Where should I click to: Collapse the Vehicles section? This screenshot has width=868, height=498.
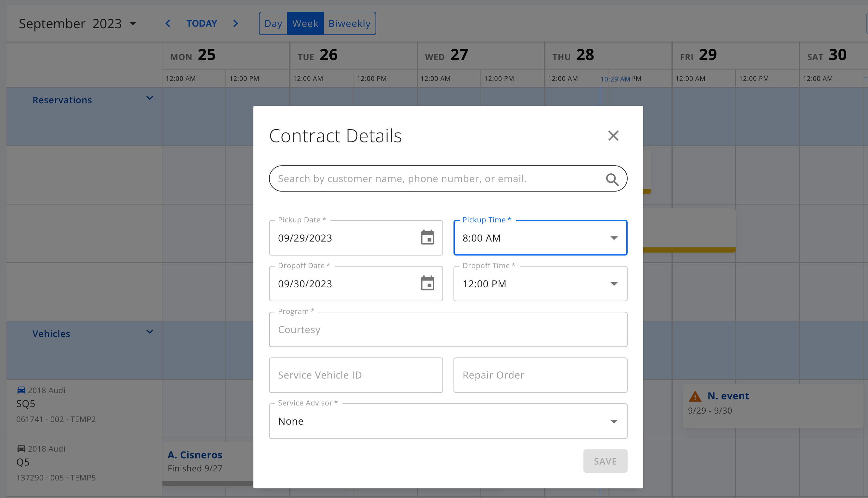click(149, 332)
